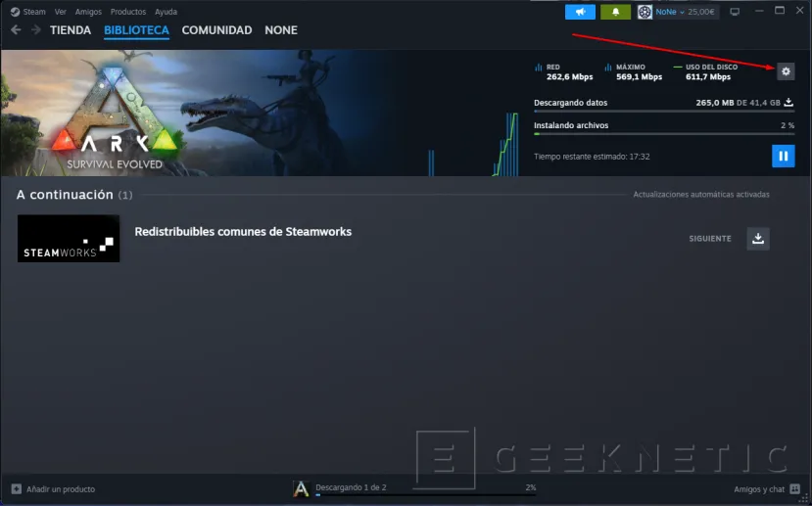Open the NoNe account dropdown
The image size is (812, 506).
tap(670, 12)
